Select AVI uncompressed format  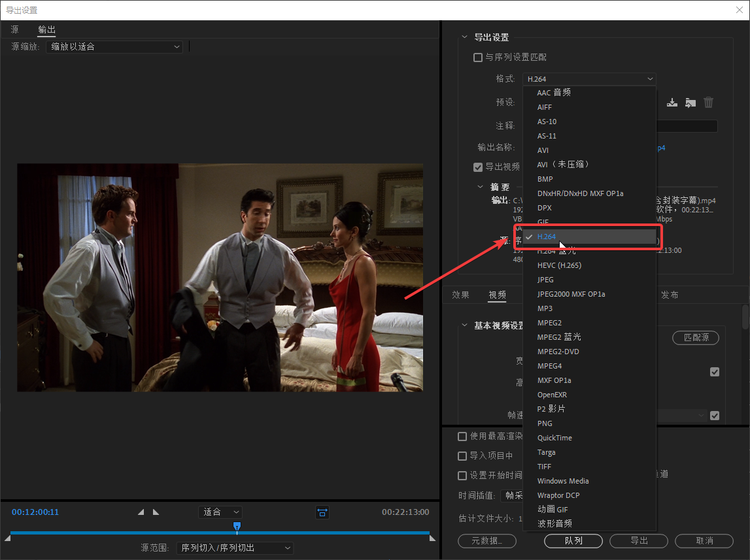[x=589, y=165]
